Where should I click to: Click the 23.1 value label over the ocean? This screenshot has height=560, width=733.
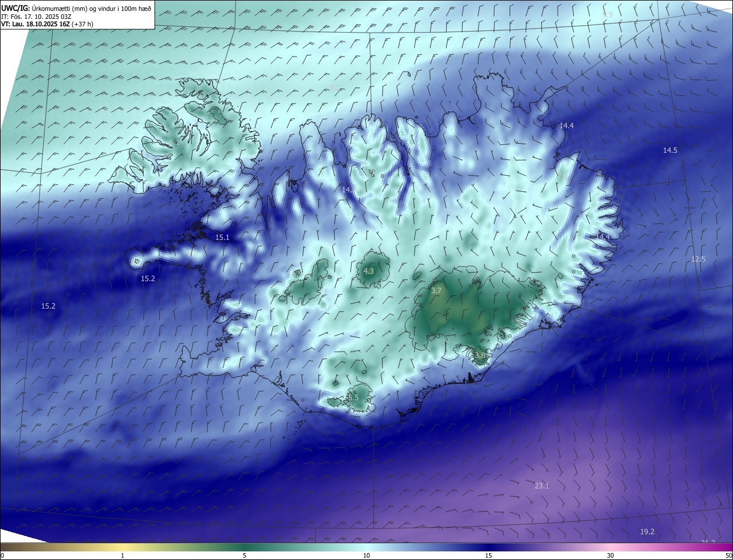point(541,486)
